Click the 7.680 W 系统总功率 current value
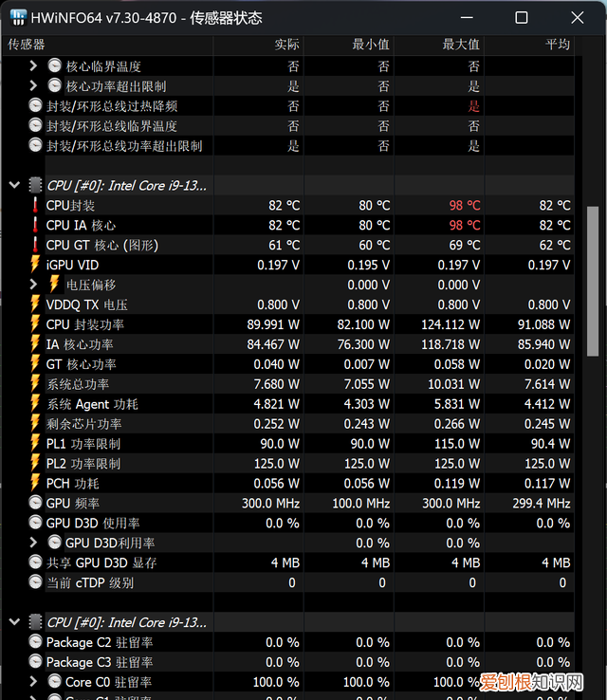This screenshot has height=700, width=607. [x=276, y=384]
